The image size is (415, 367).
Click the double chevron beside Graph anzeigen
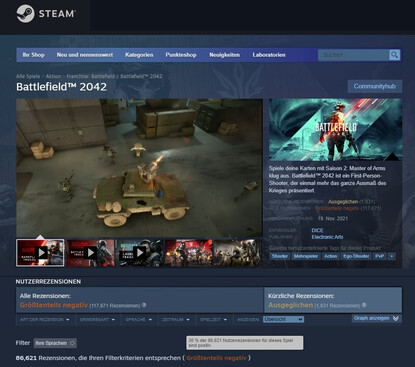tap(396, 318)
